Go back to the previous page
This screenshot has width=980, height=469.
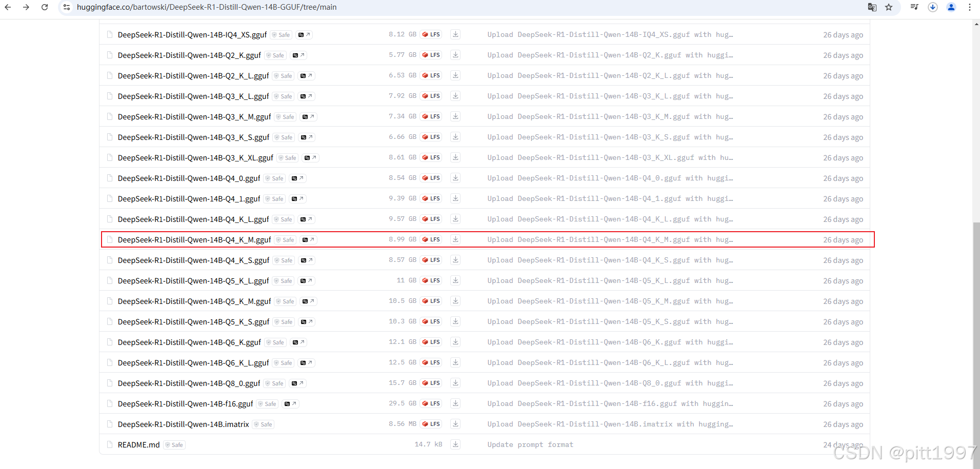pyautogui.click(x=8, y=7)
